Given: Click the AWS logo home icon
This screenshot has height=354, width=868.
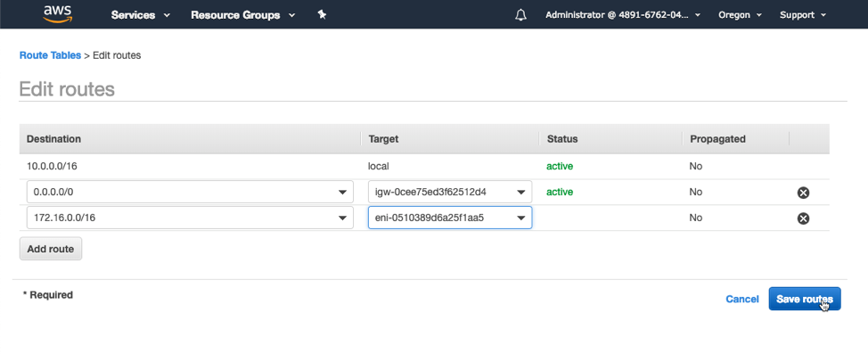Looking at the screenshot, I should pos(57,14).
